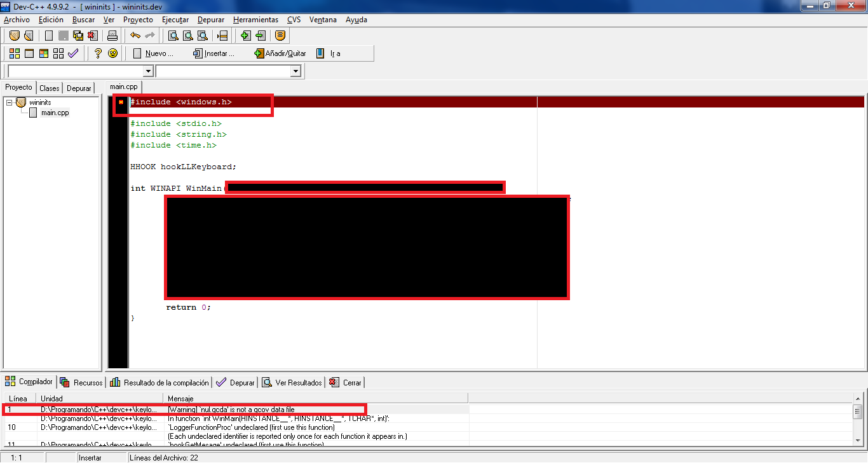
Task: Open the Resultado de la compilación tab
Action: [159, 383]
